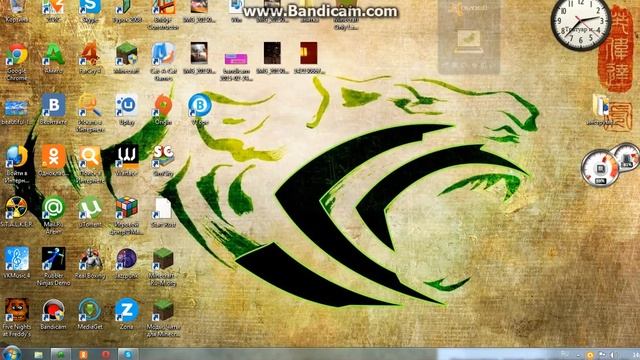Open File Explorer from the taskbar
This screenshot has width=640, height=360.
click(x=39, y=354)
